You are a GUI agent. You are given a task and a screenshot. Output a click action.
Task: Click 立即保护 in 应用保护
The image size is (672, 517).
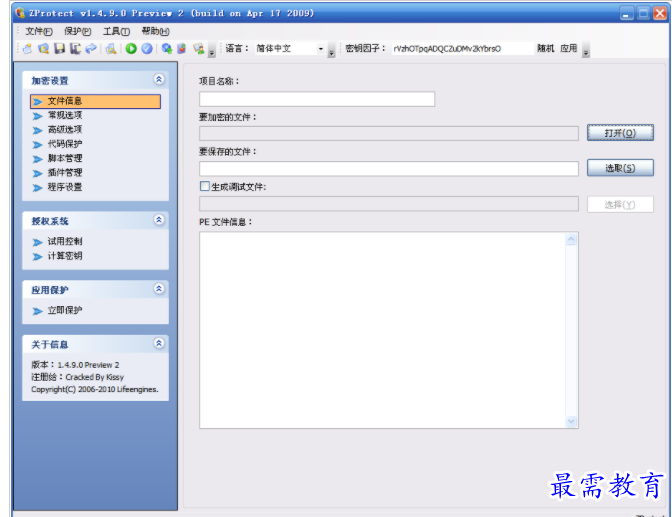point(65,311)
